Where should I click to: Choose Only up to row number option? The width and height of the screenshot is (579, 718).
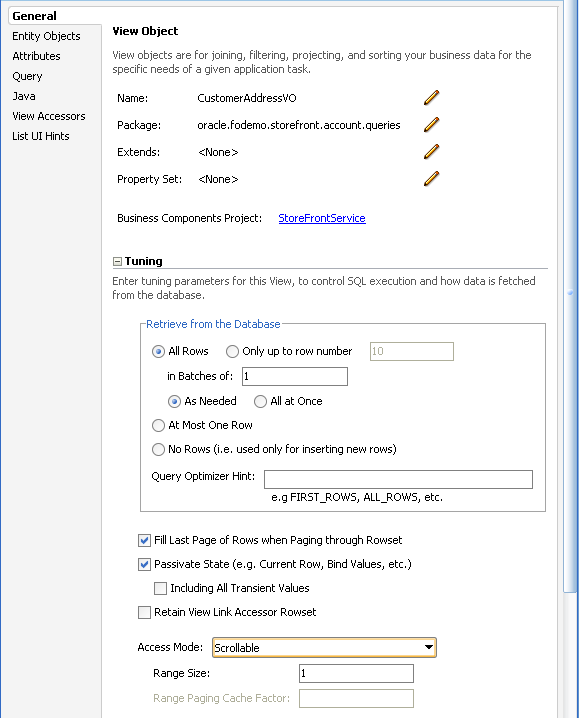(232, 351)
